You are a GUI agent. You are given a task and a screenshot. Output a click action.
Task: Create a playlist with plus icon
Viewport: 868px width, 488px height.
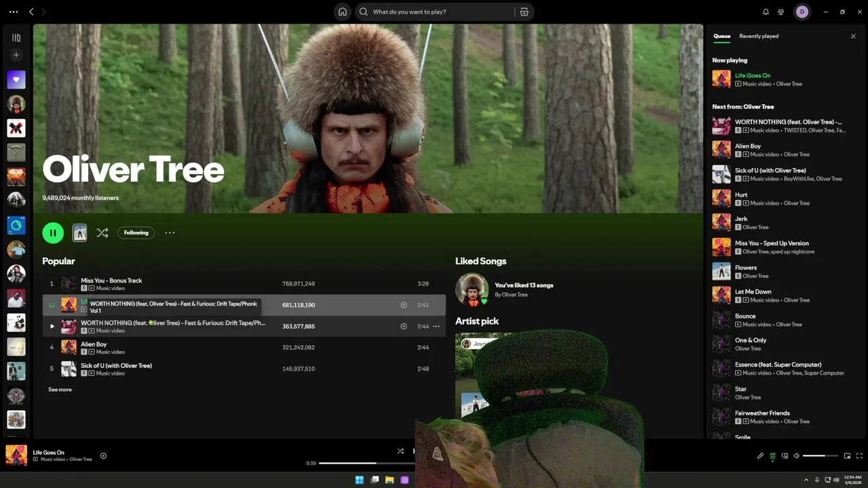[x=16, y=55]
